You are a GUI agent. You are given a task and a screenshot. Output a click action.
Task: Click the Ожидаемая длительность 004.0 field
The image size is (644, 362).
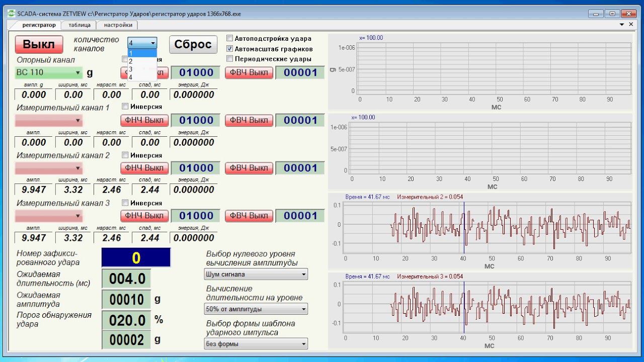[127, 279]
